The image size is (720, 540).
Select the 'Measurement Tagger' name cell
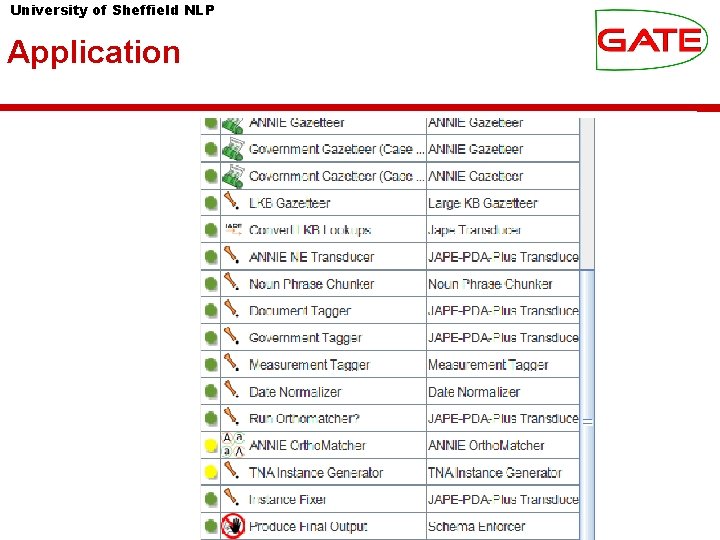click(324, 365)
